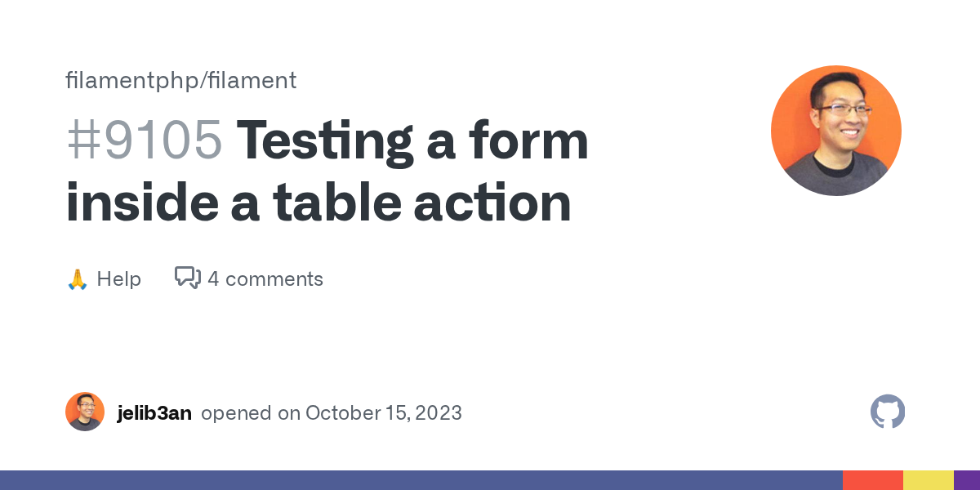The image size is (980, 490).
Task: Open the filamentphp owner name
Action: pos(132,81)
